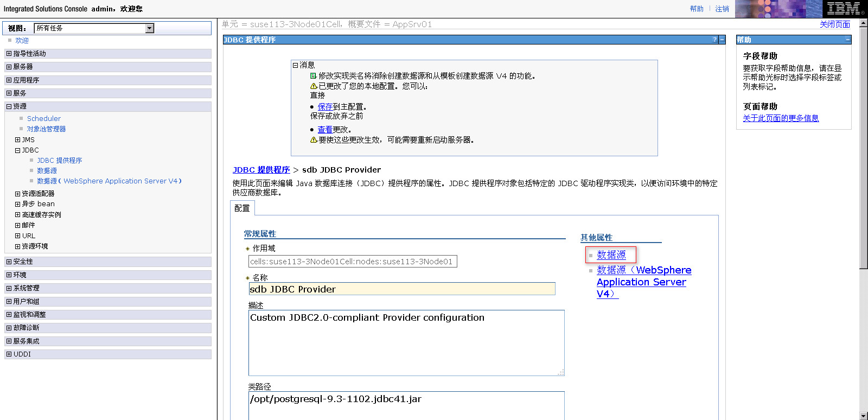This screenshot has height=420, width=868.
Task: Collapse the 消息 messages box
Action: point(296,65)
